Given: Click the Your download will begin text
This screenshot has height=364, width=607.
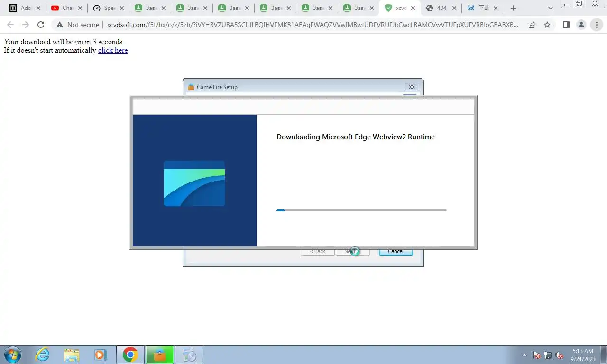Looking at the screenshot, I should (64, 42).
